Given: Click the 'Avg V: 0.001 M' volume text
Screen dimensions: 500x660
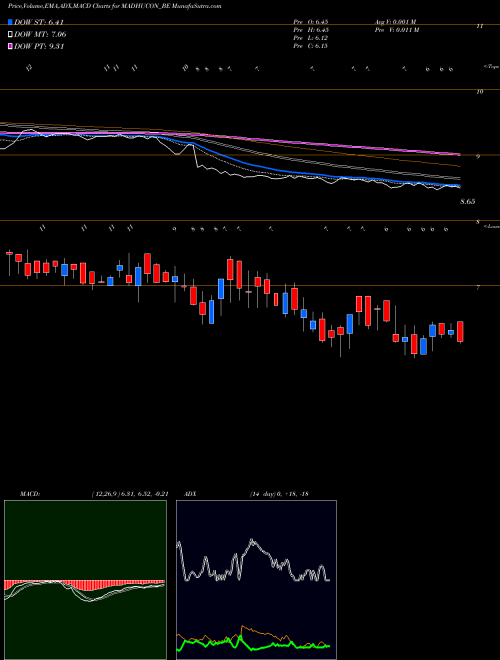Looking at the screenshot, I should tap(396, 22).
